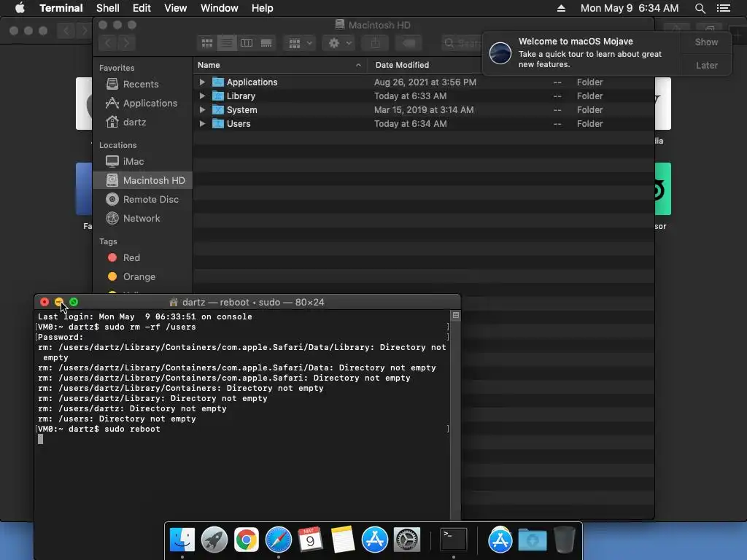Viewport: 747px width, 560px height.
Task: Open Notes from the Dock
Action: pos(343,540)
